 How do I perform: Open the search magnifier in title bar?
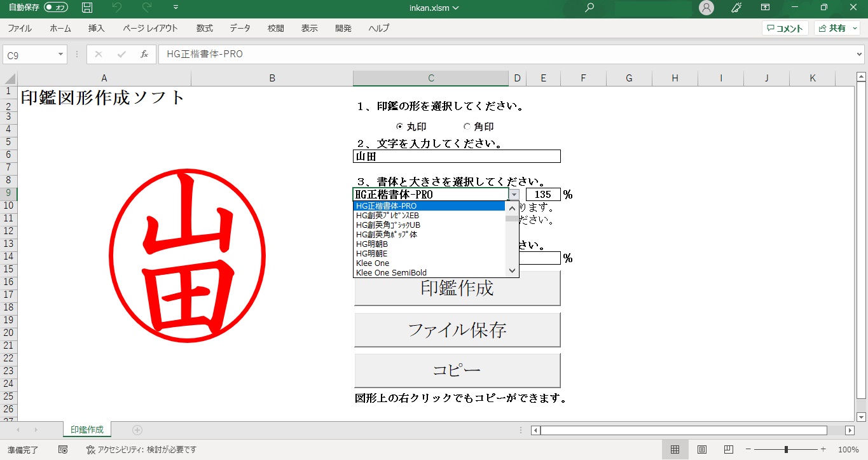589,8
